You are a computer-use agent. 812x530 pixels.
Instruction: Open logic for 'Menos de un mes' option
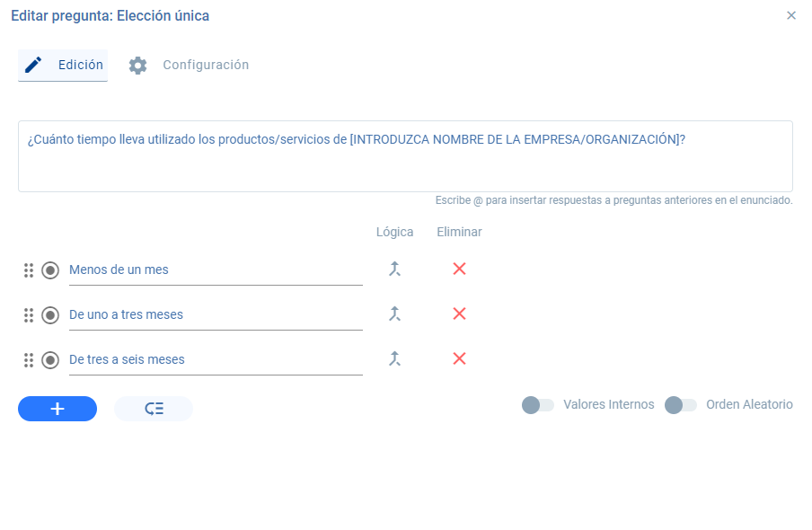click(x=394, y=269)
